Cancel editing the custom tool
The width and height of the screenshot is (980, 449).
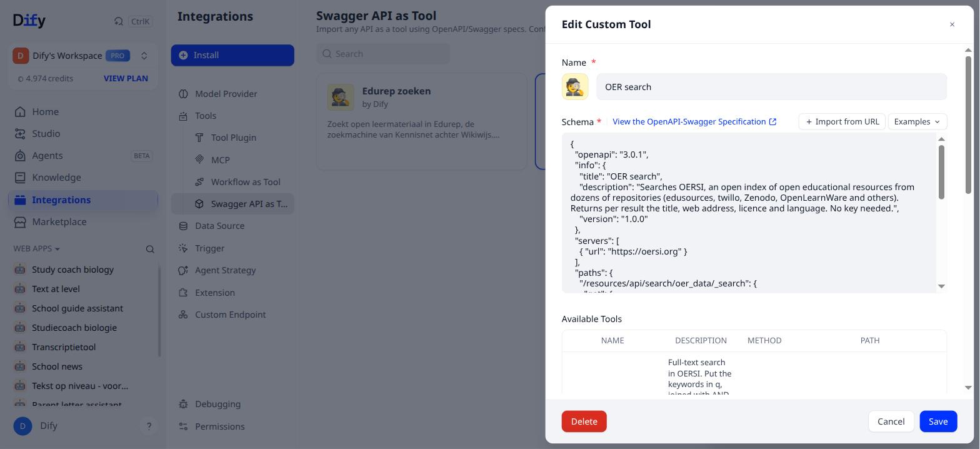tap(891, 421)
